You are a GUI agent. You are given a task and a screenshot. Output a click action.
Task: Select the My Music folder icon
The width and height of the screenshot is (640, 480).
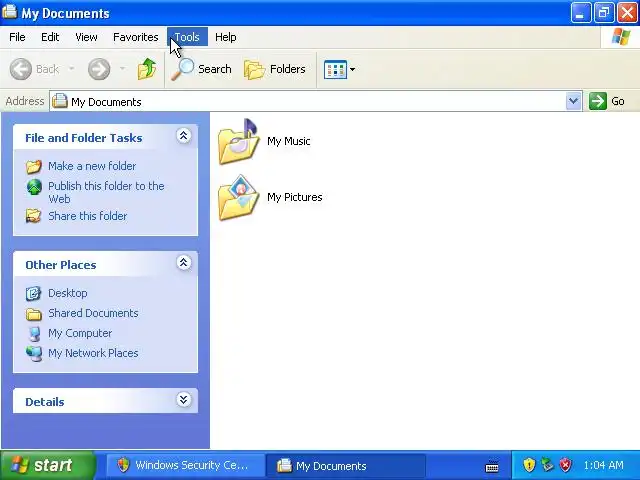[x=239, y=142]
